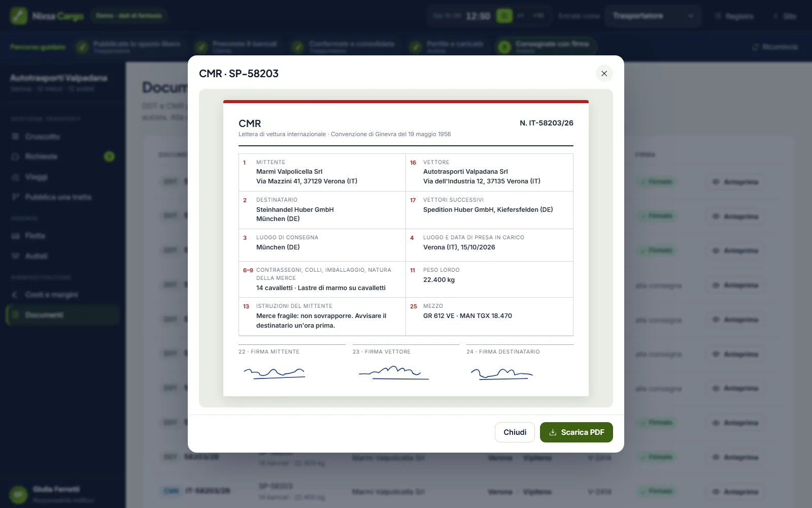Download the CMR via Scarica PDF
Screen dimensions: 812x508
(x=576, y=432)
